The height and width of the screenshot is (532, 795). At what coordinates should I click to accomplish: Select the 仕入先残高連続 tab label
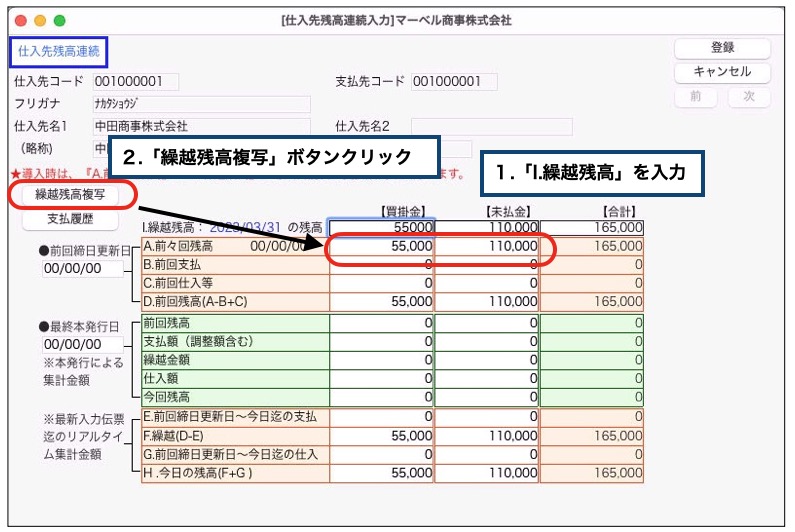pos(57,50)
